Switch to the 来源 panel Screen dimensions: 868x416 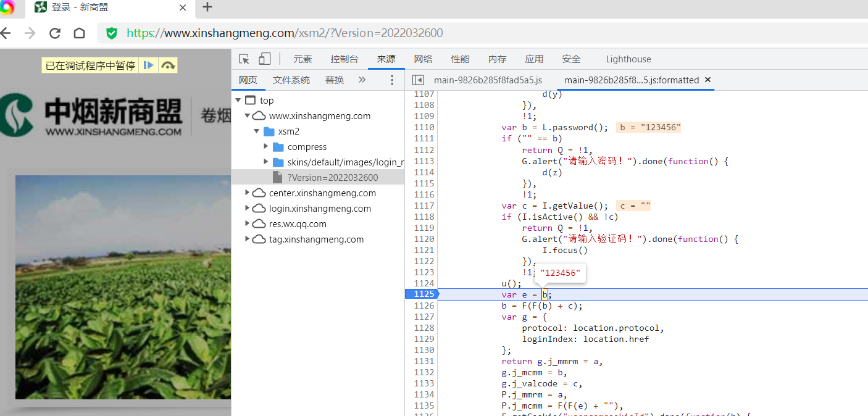386,59
